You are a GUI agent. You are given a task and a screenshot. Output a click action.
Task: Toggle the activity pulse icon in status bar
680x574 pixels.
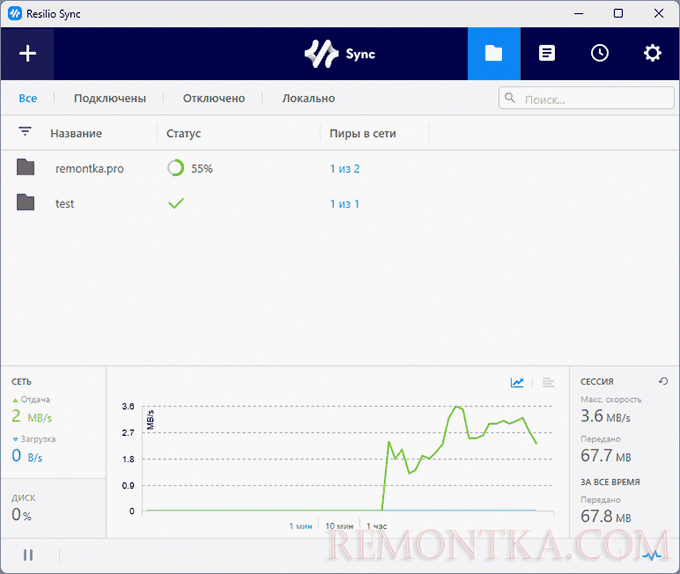point(652,555)
